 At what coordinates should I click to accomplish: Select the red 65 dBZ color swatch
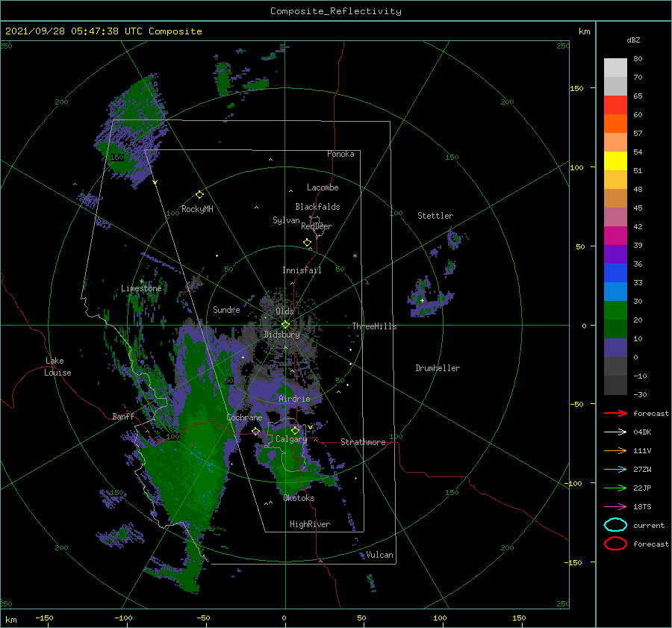(615, 105)
